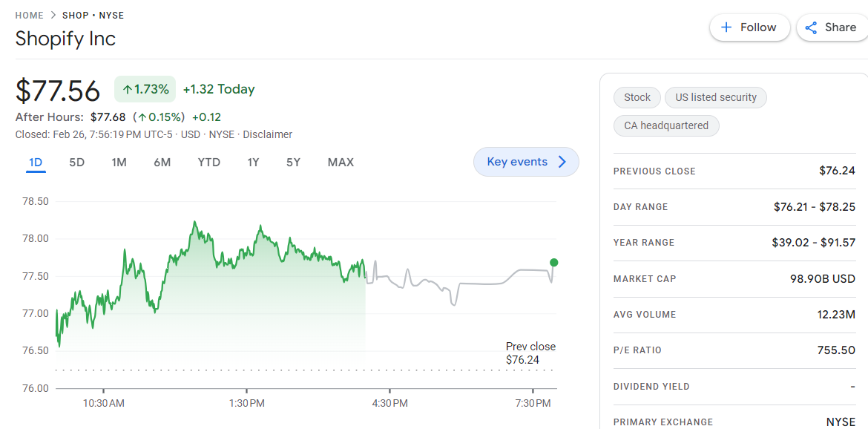868x429 pixels.
Task: Click the $76.21 - $78.25 day range value
Action: click(x=815, y=207)
